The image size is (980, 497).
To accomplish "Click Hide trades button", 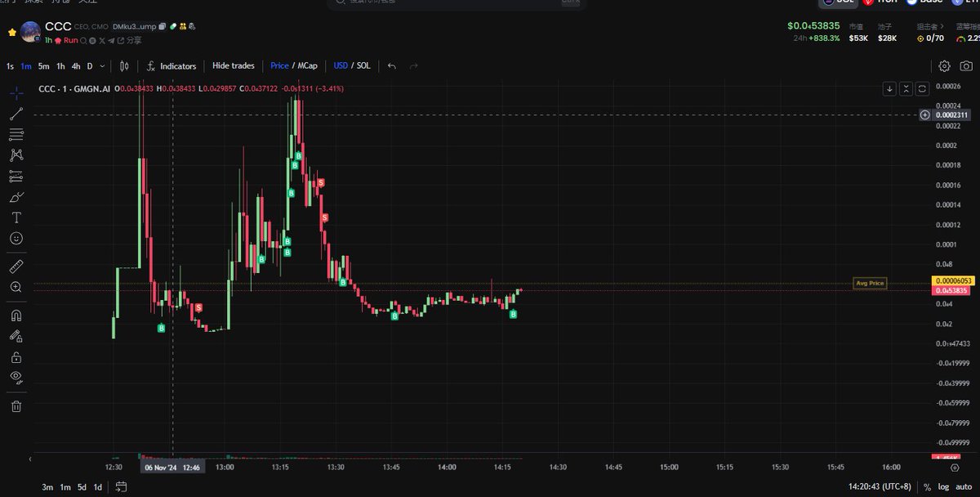I will [x=234, y=65].
